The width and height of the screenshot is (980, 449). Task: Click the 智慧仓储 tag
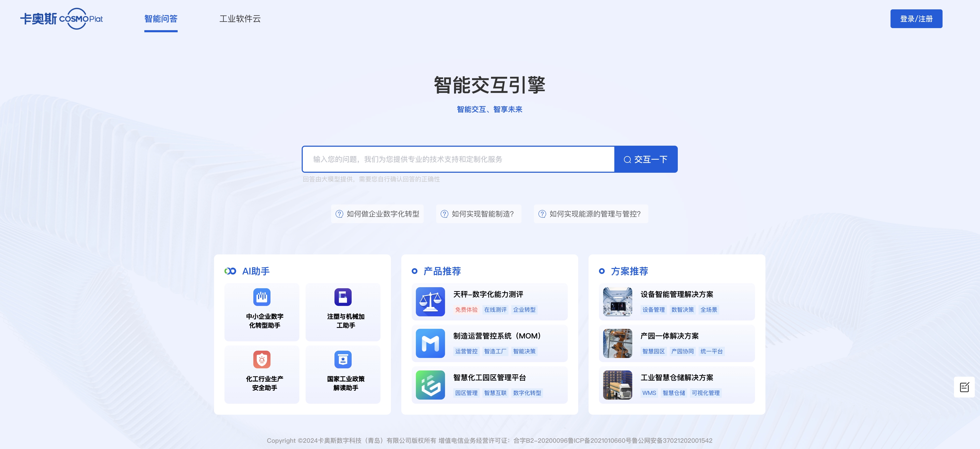point(674,393)
